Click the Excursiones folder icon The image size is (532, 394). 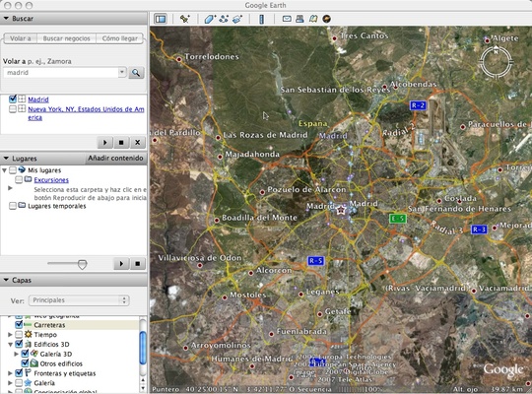click(29, 179)
